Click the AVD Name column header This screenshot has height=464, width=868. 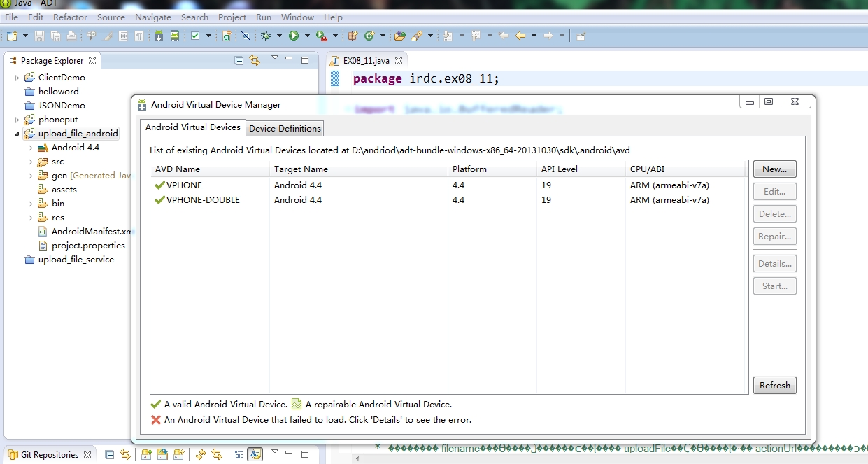tap(210, 169)
